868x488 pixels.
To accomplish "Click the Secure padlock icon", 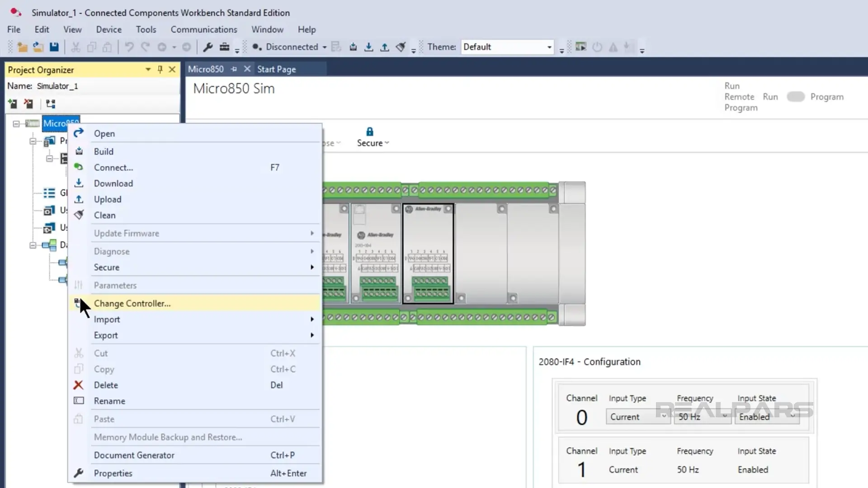I will point(370,131).
